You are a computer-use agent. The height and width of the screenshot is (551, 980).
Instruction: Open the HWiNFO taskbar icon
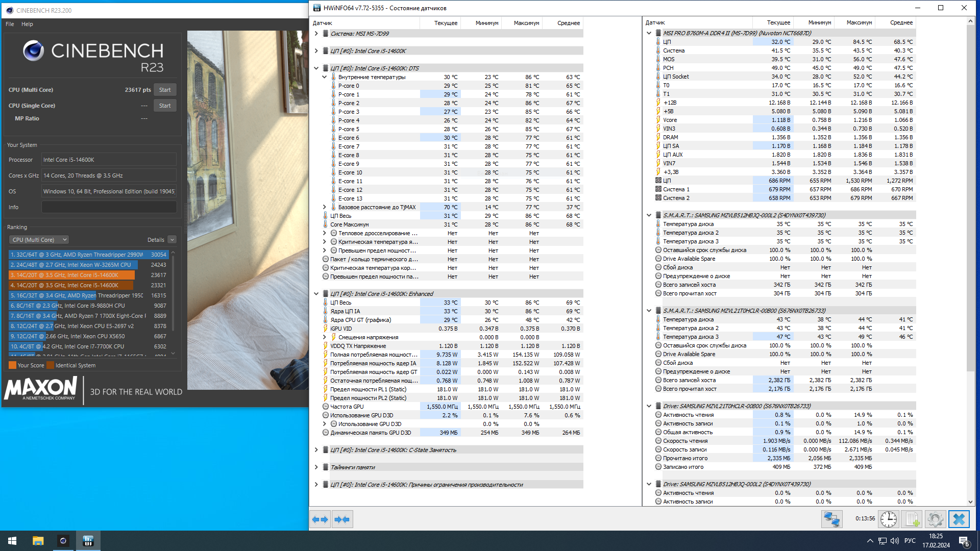point(88,541)
